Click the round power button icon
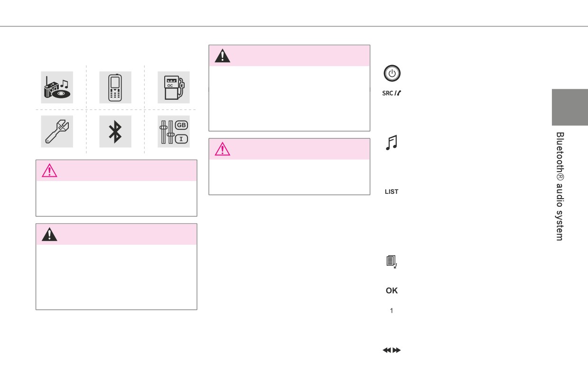The width and height of the screenshot is (588, 392). pos(392,74)
